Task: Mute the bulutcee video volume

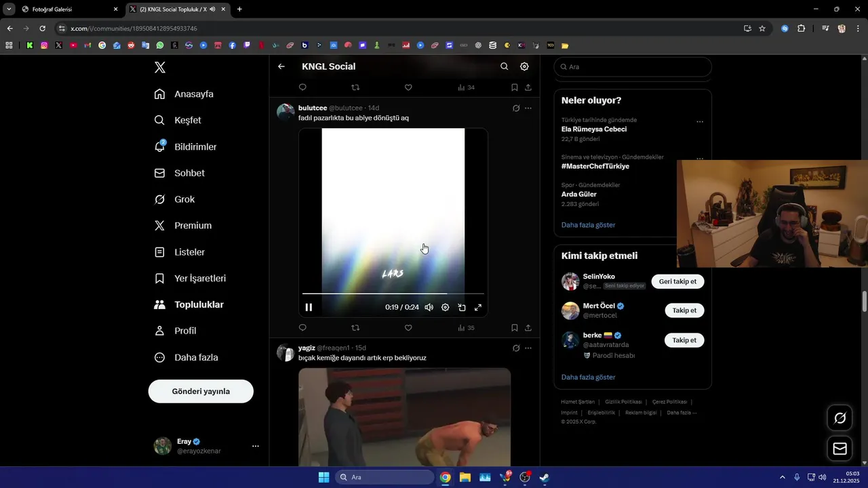Action: [x=429, y=307]
